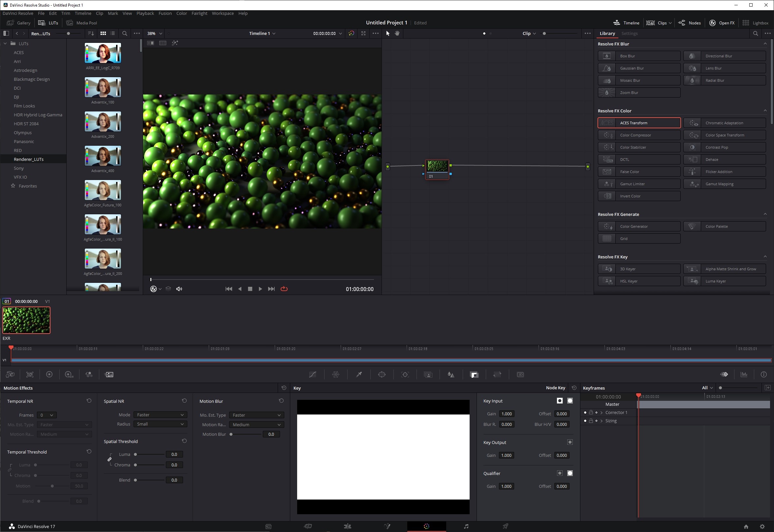Open the Fairlight menu
Image resolution: width=774 pixels, height=532 pixels.
point(199,13)
